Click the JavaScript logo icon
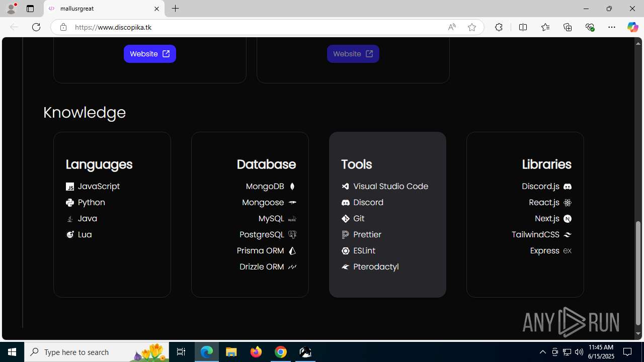Viewport: 644px width, 362px height. click(x=70, y=187)
